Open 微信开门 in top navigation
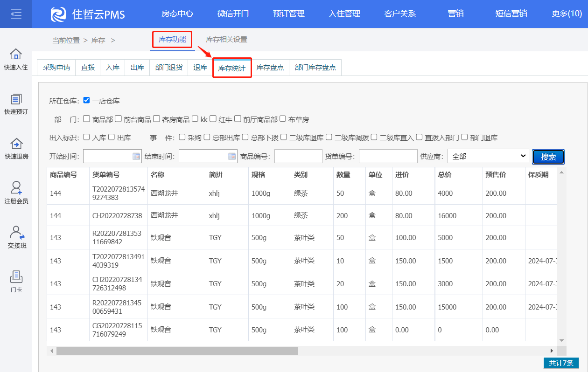 (x=233, y=14)
